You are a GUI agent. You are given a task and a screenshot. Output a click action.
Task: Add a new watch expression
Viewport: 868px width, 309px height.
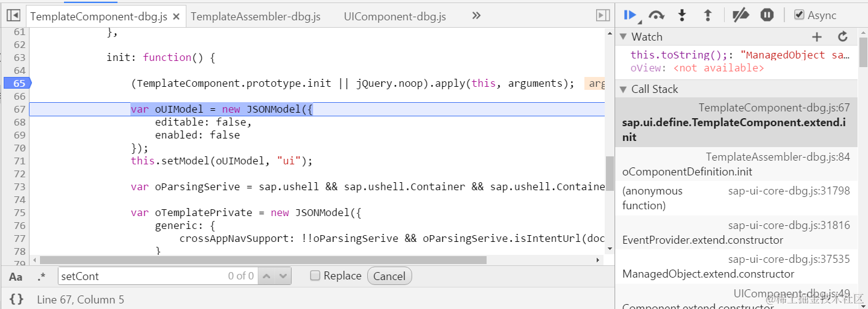(817, 37)
